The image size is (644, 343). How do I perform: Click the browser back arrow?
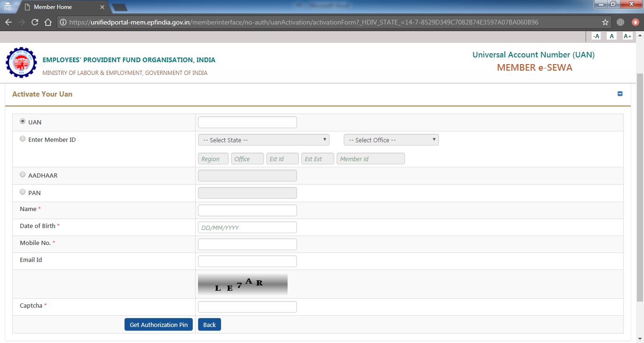(9, 22)
